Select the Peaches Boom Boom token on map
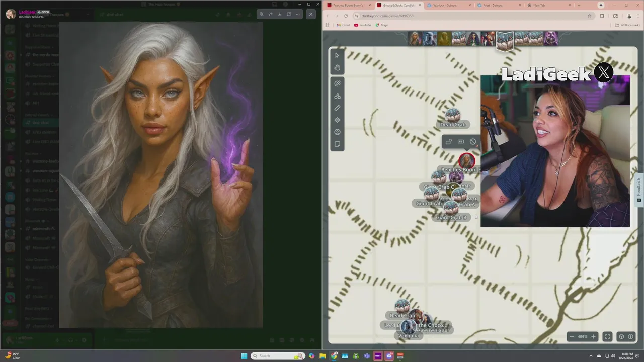 pos(466,161)
